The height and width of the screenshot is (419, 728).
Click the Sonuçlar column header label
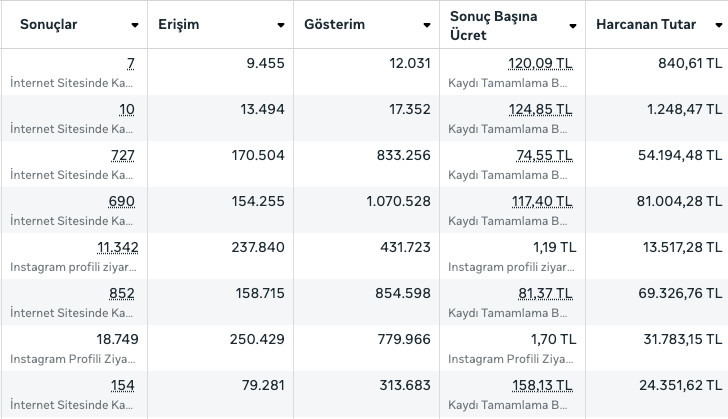47,24
